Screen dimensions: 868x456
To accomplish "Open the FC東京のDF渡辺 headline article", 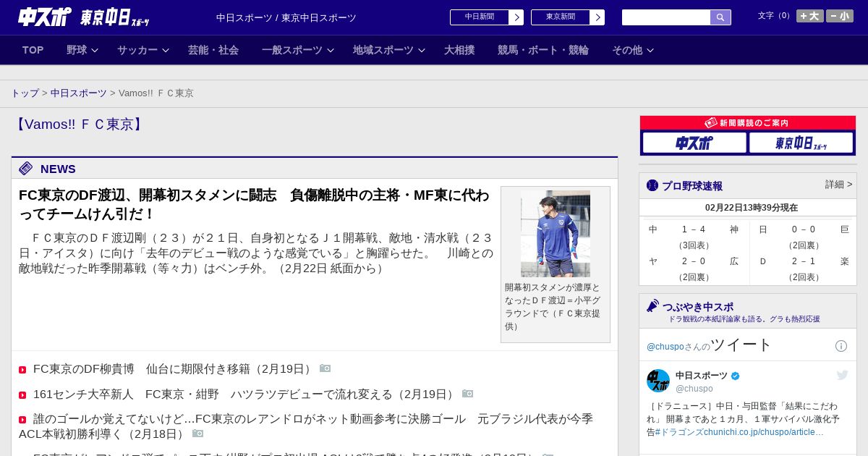I will pos(254,204).
